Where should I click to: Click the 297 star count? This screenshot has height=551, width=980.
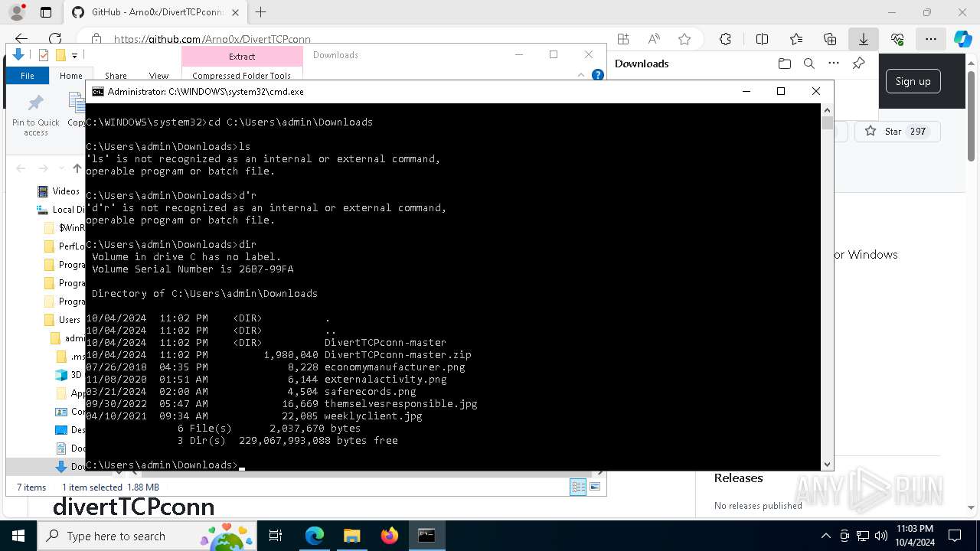[918, 132]
